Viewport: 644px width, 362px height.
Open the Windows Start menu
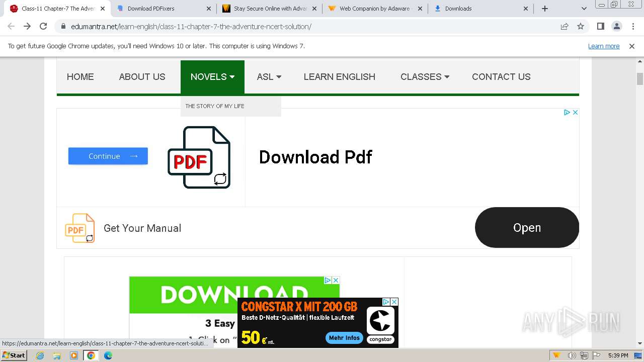tap(14, 355)
